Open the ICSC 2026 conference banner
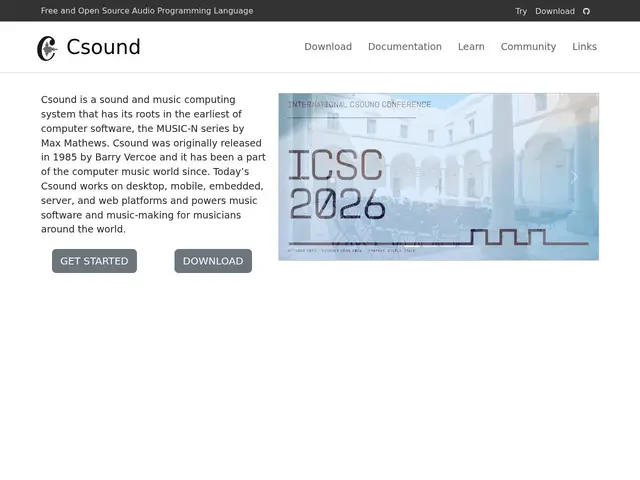 [x=438, y=177]
